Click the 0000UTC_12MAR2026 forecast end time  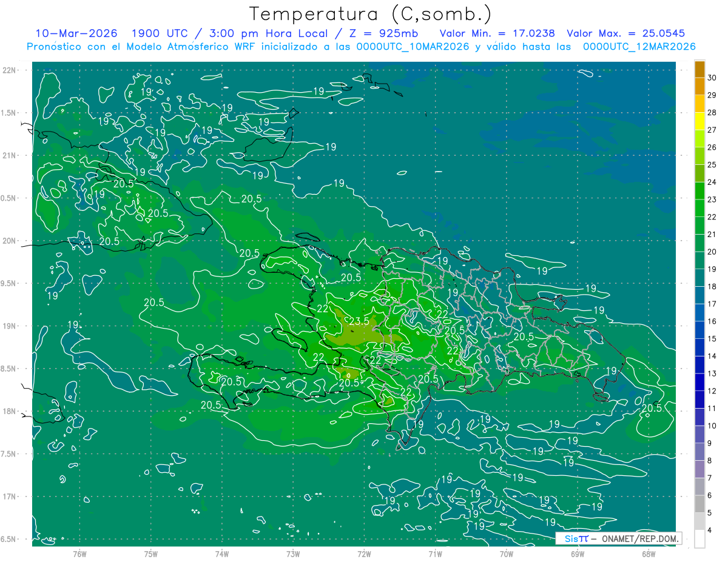639,47
